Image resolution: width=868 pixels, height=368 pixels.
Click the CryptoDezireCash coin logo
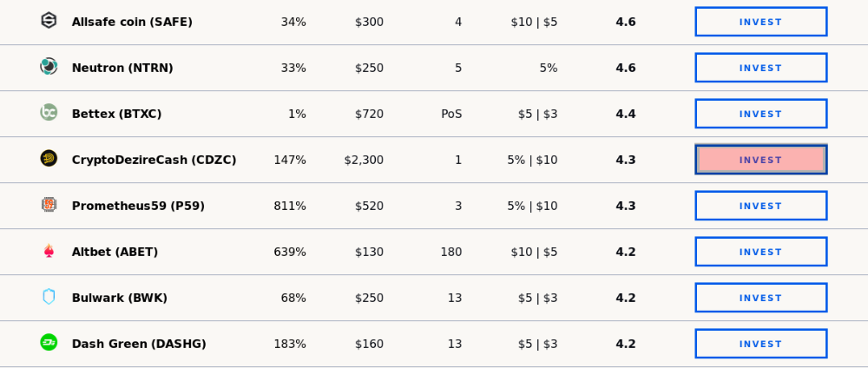coord(49,158)
